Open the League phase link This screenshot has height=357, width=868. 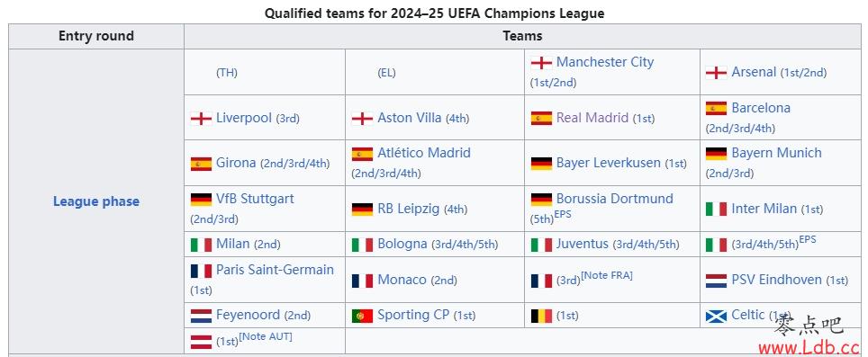pos(96,201)
